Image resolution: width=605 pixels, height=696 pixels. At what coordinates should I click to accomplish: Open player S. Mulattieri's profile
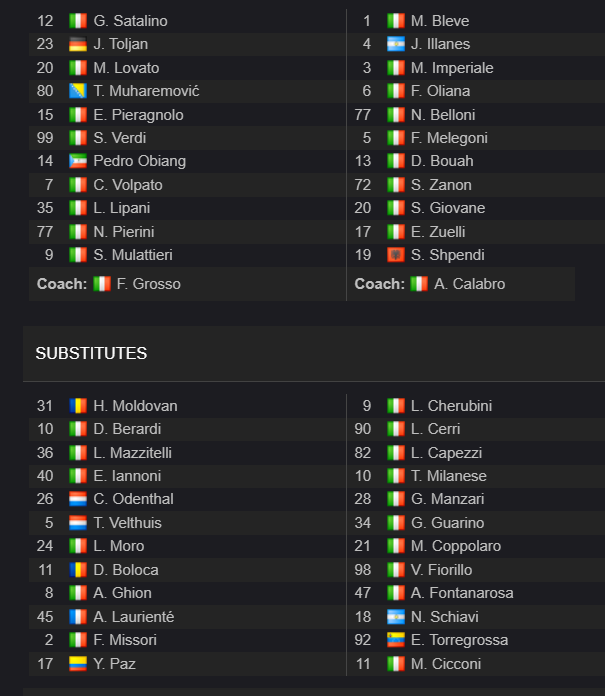[x=133, y=255]
